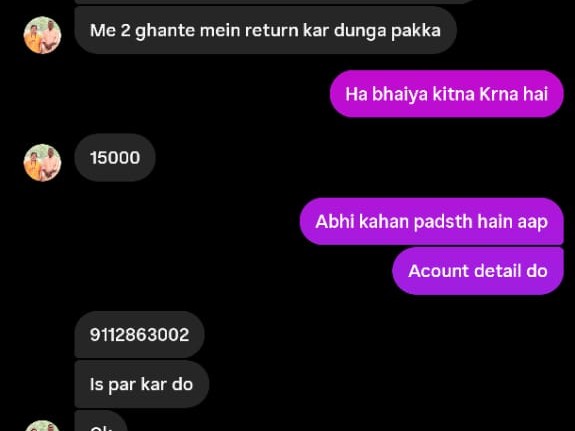575x431 pixels.
Task: Tap the sender avatar beside the 'Me 2 ghante' message
Action: 42,35
